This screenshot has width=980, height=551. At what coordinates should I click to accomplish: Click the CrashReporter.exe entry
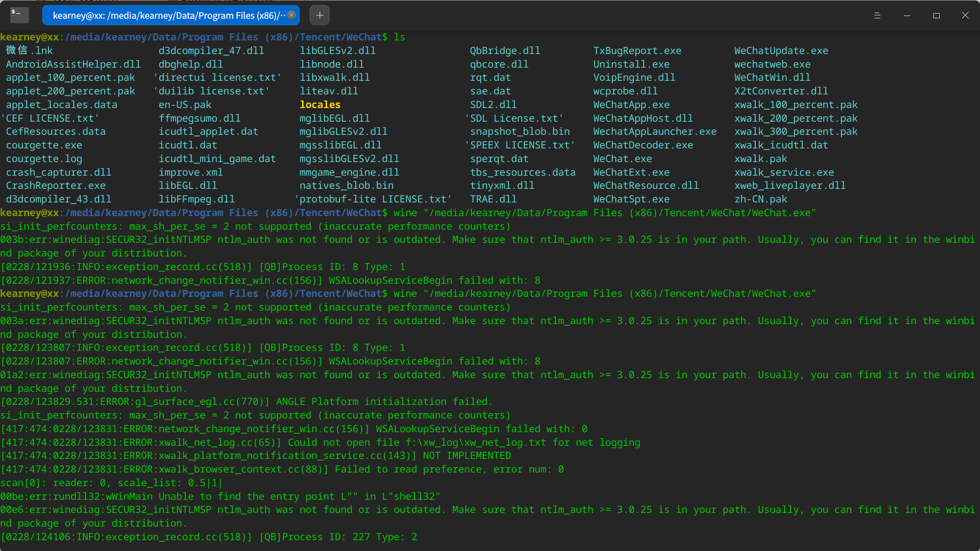[x=55, y=185]
